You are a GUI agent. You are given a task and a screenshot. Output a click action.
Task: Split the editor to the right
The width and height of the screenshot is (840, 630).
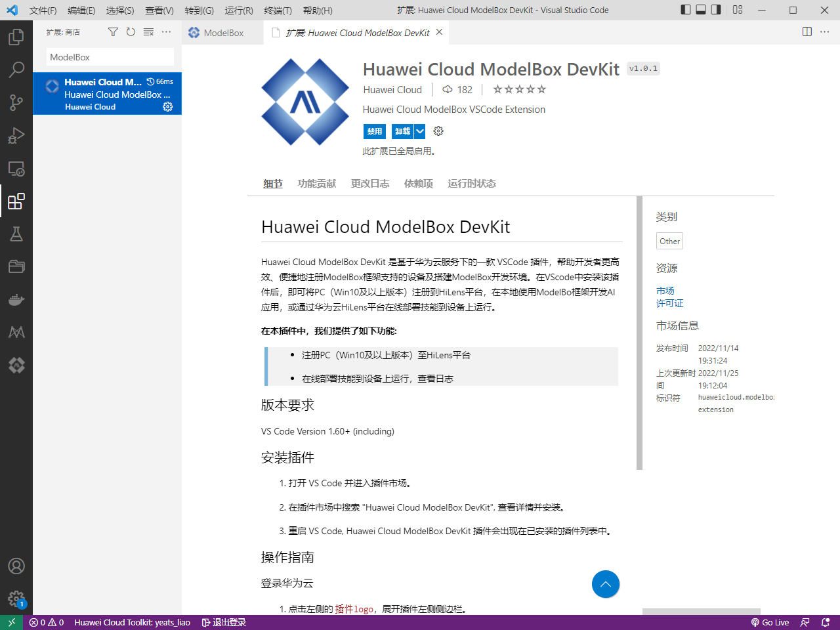(807, 32)
